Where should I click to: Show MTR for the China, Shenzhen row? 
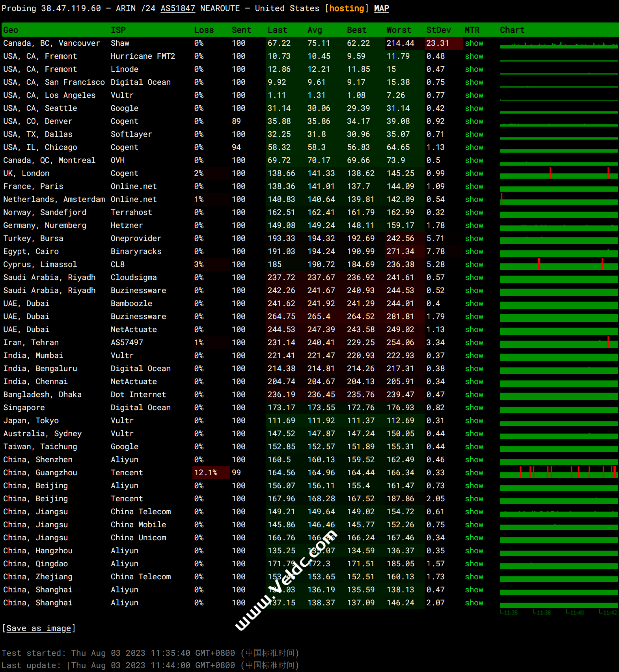(x=474, y=459)
